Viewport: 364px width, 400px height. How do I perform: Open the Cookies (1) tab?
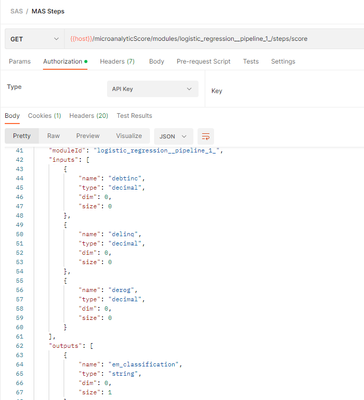44,116
